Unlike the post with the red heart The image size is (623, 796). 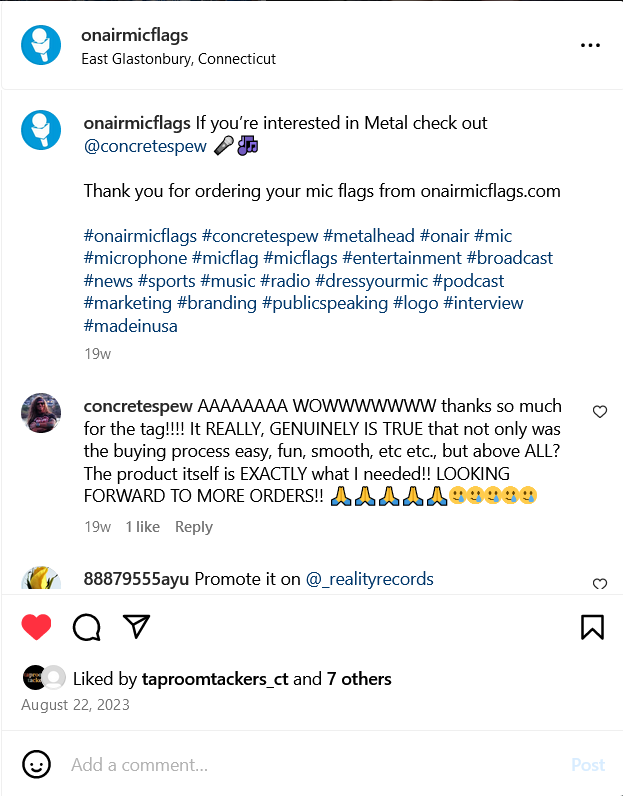point(36,627)
